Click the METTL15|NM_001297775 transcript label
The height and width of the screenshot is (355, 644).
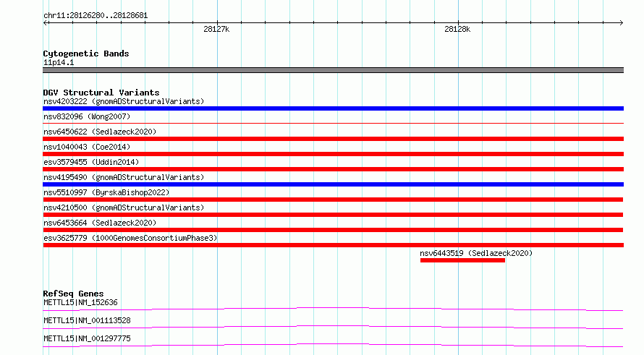[87, 338]
